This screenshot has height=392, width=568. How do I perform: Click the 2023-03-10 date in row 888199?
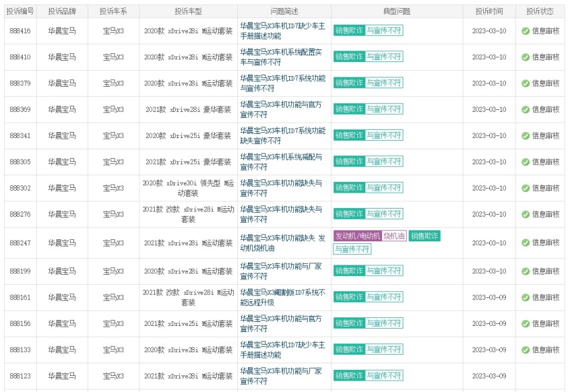(x=489, y=271)
